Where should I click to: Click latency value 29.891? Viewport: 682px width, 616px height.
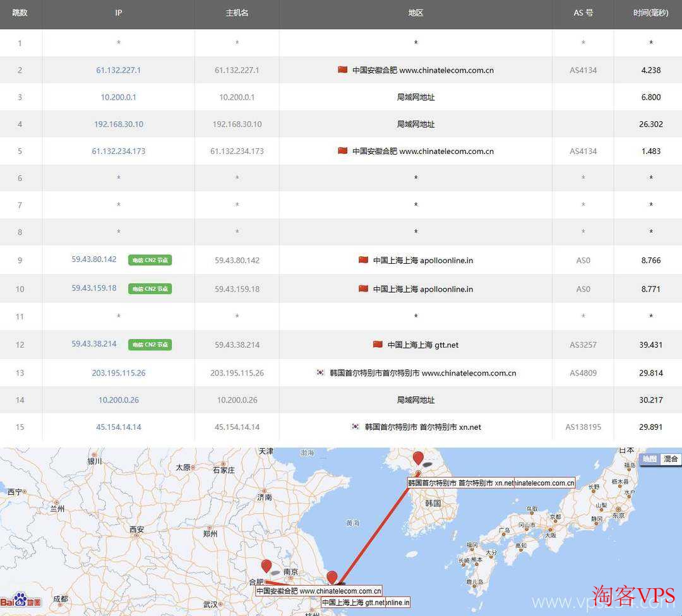(650, 427)
